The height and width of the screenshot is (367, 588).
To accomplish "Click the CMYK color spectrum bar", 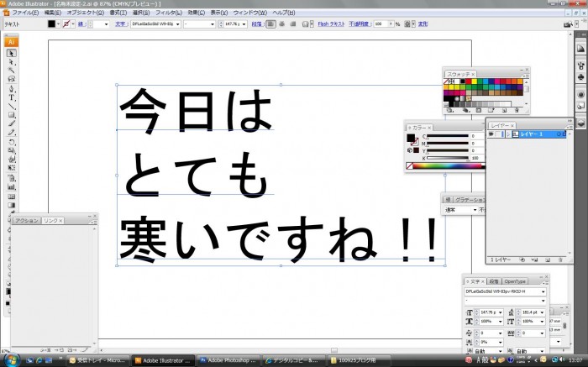I will 449,166.
